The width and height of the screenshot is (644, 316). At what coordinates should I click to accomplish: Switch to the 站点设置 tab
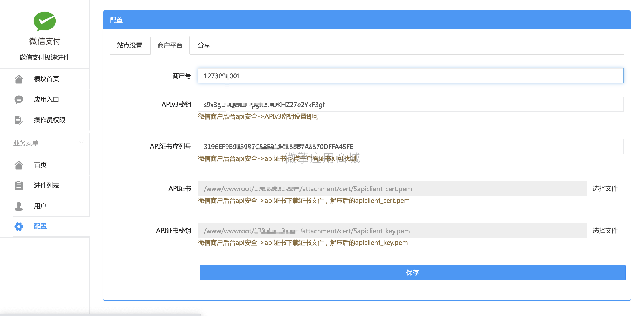tap(130, 45)
